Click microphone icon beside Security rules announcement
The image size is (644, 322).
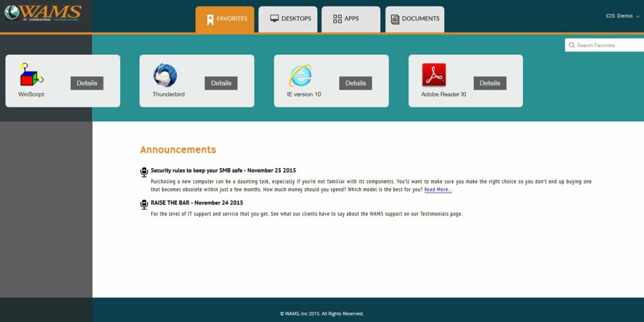[x=144, y=172]
